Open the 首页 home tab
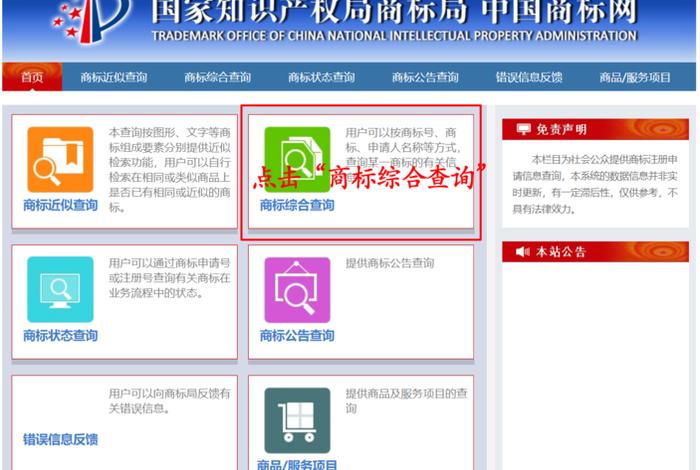The width and height of the screenshot is (700, 470). point(32,77)
